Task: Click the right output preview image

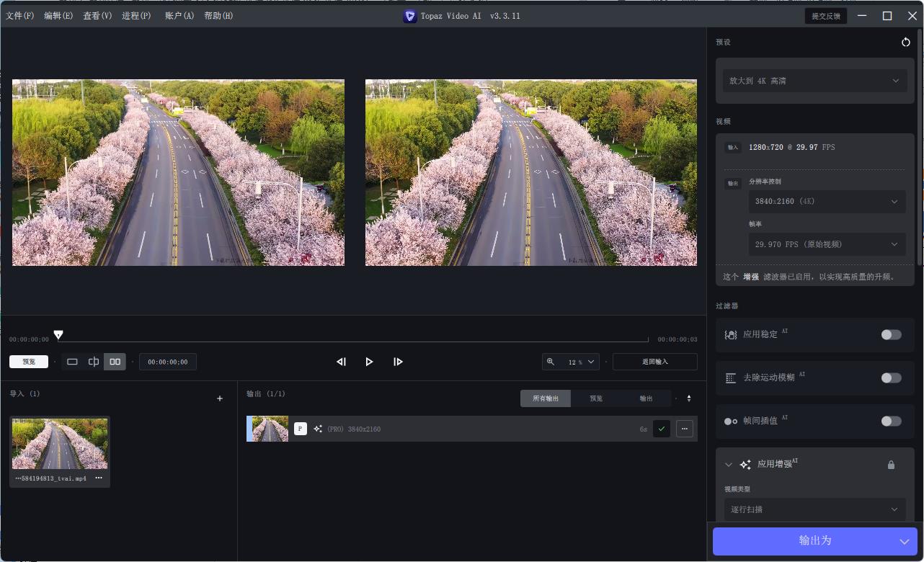Action: (x=531, y=172)
